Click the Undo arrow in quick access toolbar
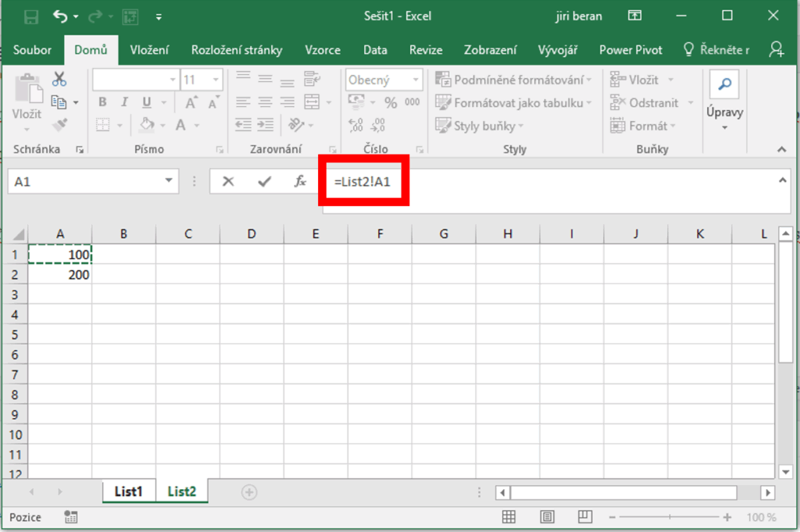 (x=60, y=16)
